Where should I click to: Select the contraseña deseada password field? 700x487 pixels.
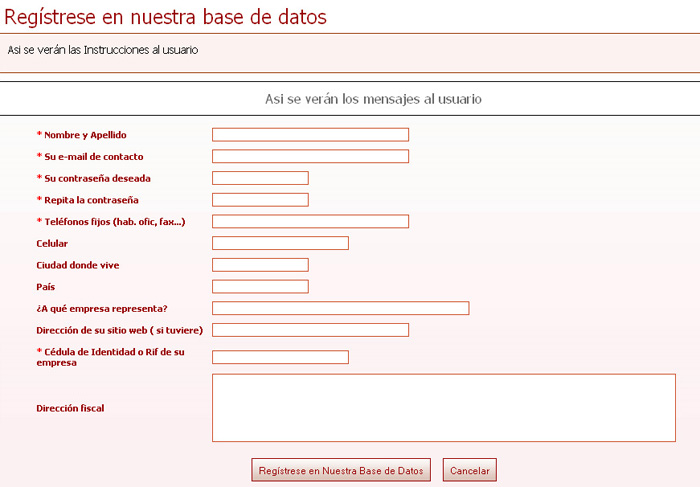point(260,178)
